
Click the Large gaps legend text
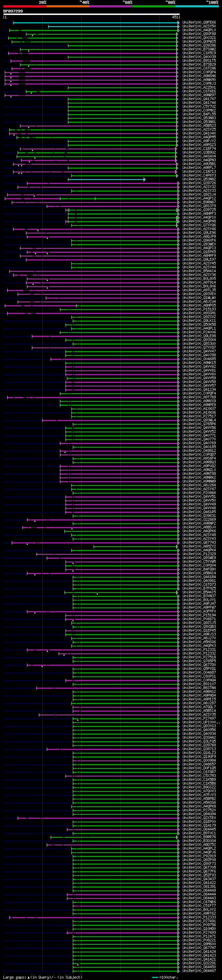[x=43, y=977]
